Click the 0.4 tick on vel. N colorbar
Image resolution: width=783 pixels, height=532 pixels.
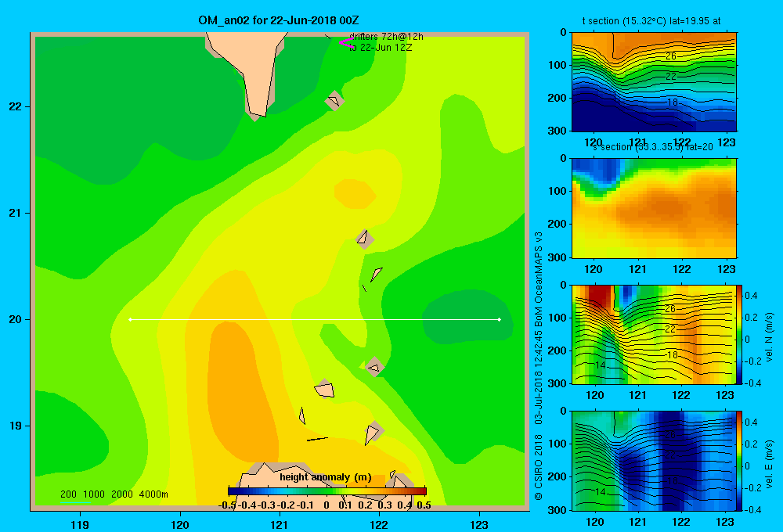tap(751, 296)
